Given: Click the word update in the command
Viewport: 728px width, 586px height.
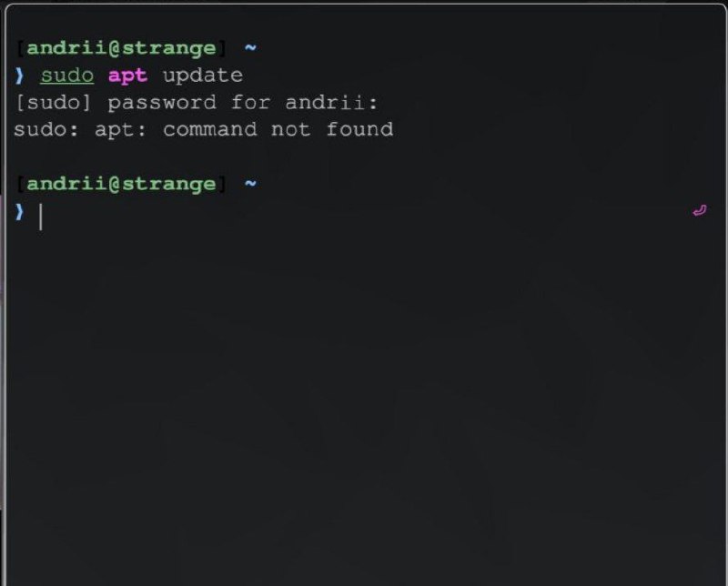Looking at the screenshot, I should tap(203, 76).
